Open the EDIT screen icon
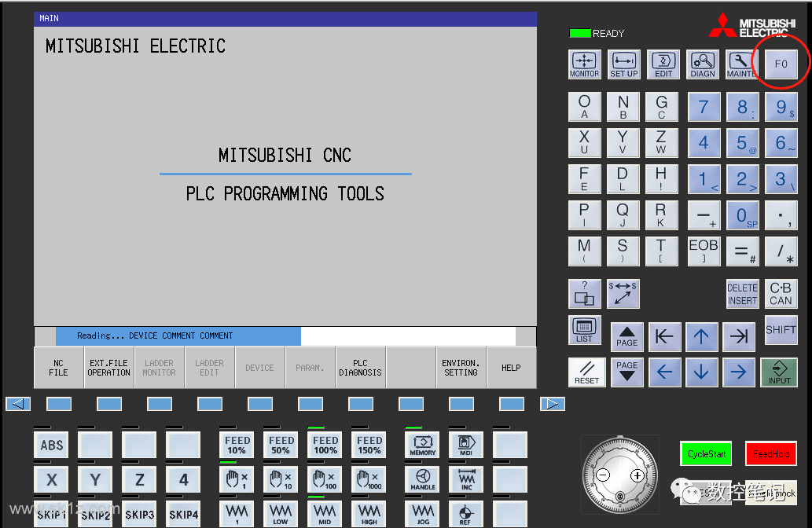The width and height of the screenshot is (812, 528). click(663, 64)
